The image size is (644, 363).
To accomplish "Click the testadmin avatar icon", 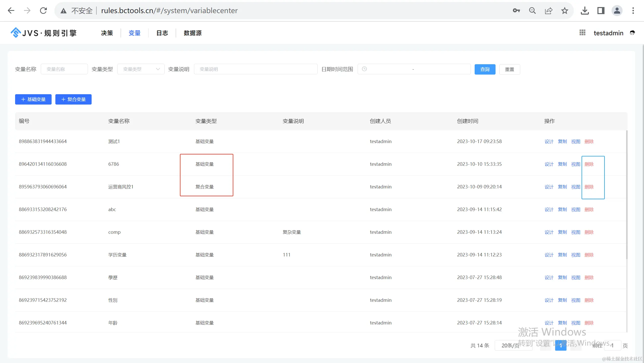I will [x=632, y=33].
